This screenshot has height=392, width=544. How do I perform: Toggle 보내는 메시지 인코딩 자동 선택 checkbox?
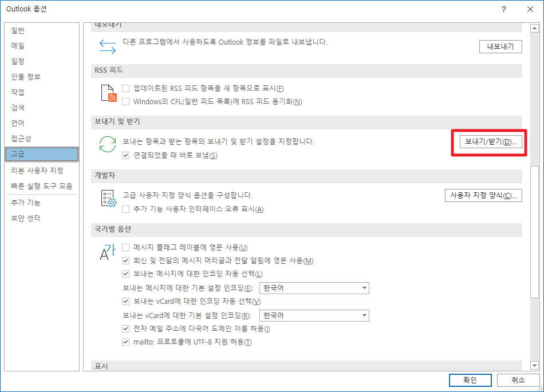(126, 274)
